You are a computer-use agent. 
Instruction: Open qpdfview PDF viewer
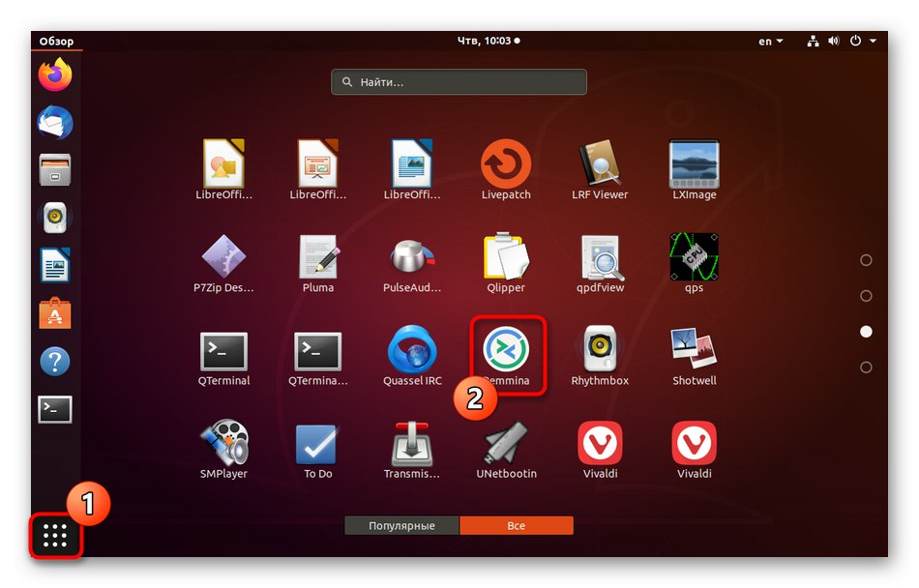click(600, 263)
